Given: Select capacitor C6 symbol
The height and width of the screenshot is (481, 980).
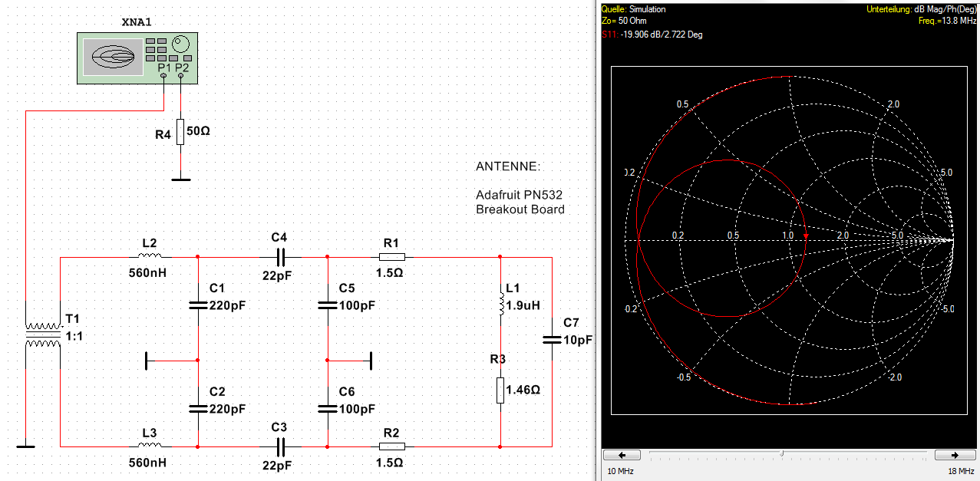Looking at the screenshot, I should 328,409.
